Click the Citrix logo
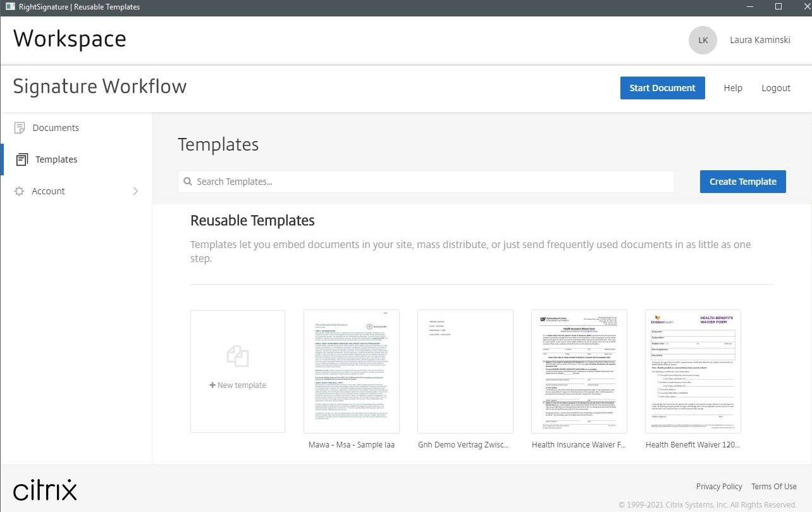The height and width of the screenshot is (512, 812). coord(45,489)
